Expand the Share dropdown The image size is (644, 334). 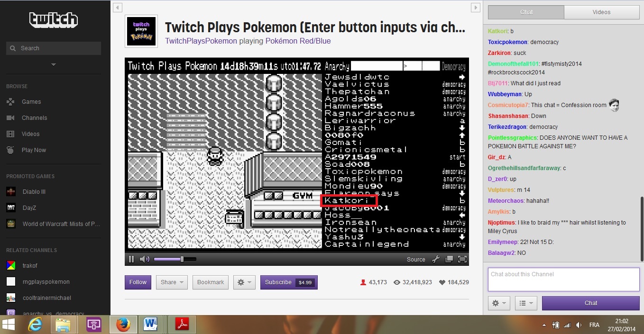pyautogui.click(x=172, y=282)
